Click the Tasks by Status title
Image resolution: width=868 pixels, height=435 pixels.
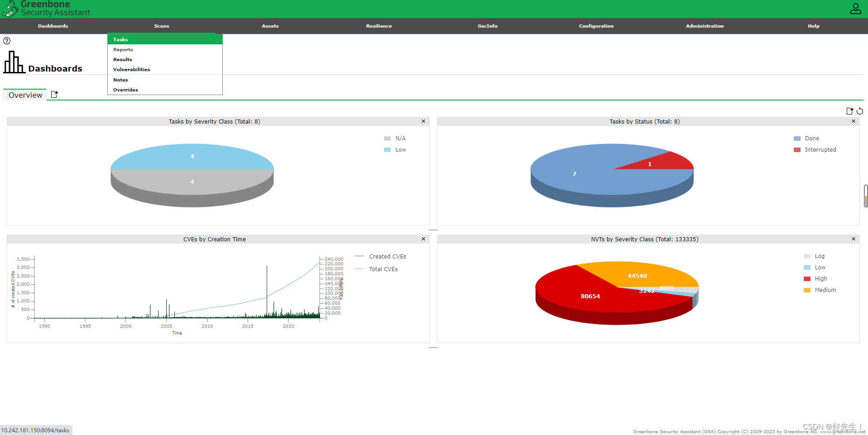[x=644, y=121]
